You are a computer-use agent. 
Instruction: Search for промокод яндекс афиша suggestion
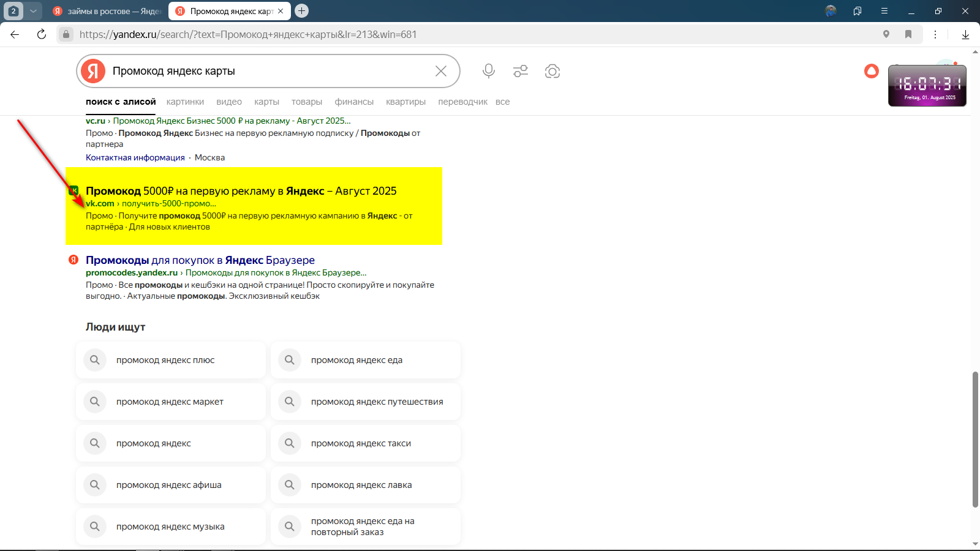[x=171, y=485]
